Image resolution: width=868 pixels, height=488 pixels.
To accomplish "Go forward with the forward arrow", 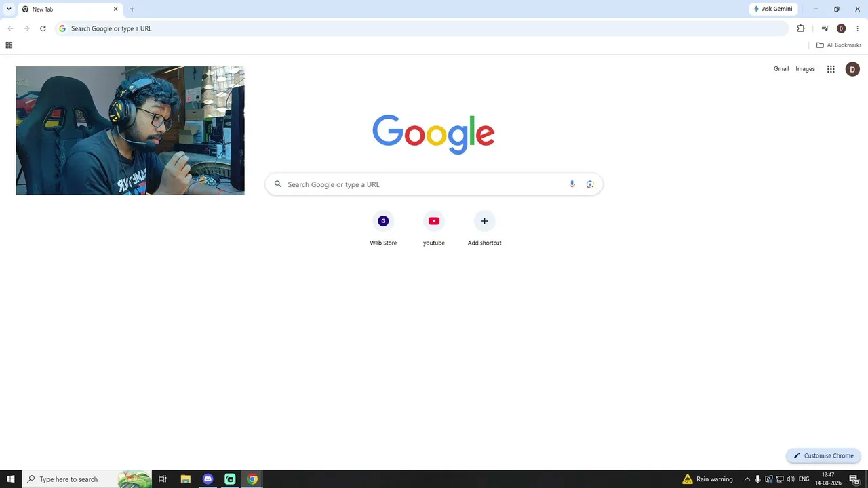I will pyautogui.click(x=26, y=28).
